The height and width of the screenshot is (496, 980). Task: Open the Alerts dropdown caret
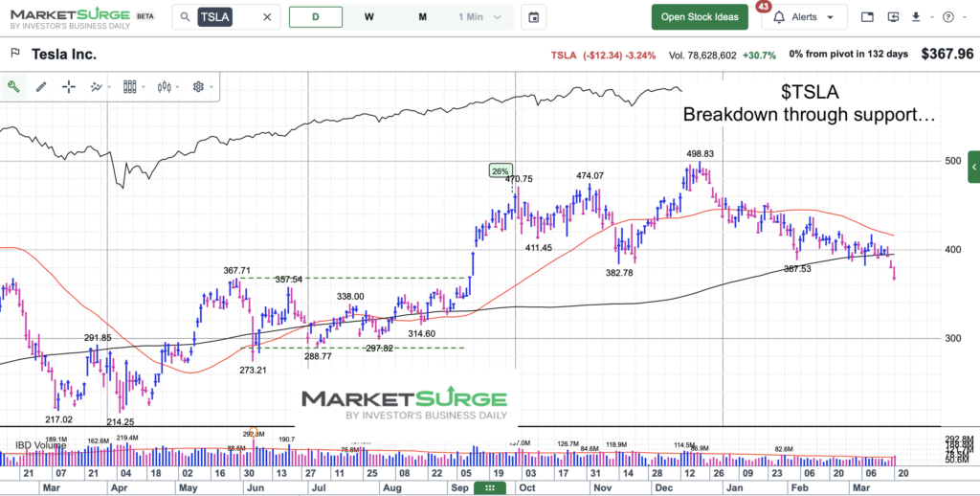tap(830, 17)
